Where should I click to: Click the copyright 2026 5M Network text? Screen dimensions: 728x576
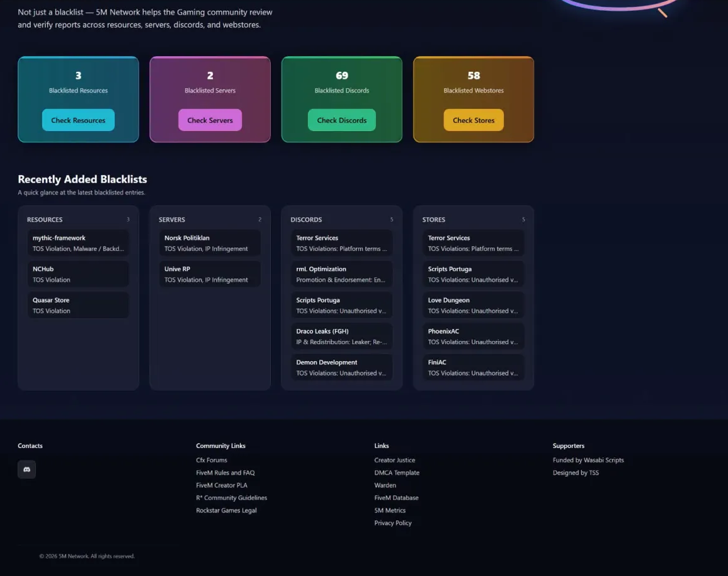coord(87,556)
